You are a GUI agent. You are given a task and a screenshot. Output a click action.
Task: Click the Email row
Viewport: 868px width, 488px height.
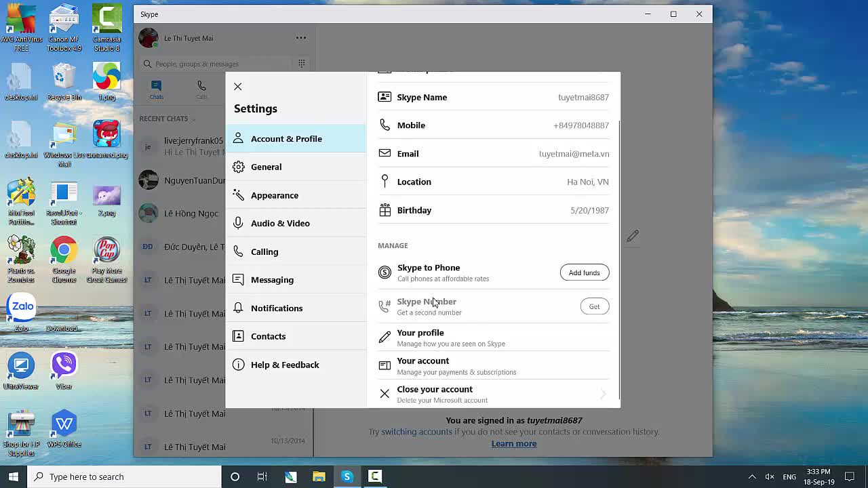click(x=493, y=154)
